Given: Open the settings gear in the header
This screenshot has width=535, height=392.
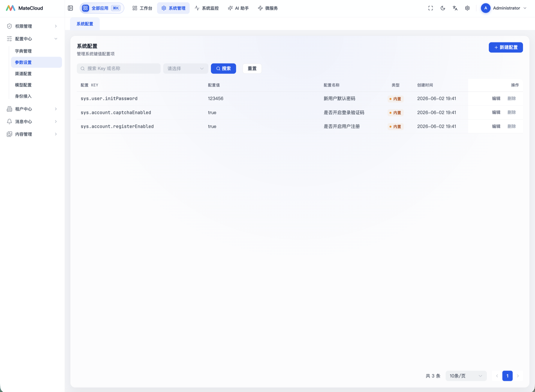Looking at the screenshot, I should pyautogui.click(x=467, y=8).
